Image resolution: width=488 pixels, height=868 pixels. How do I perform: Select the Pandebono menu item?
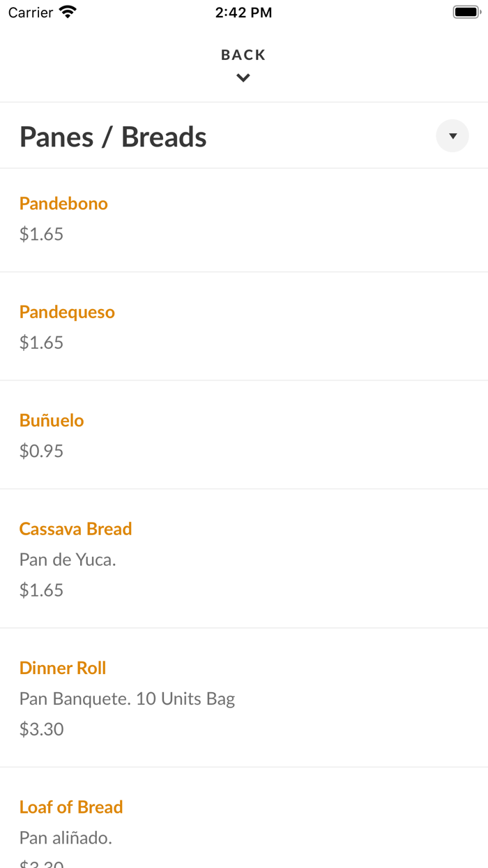[x=63, y=204]
